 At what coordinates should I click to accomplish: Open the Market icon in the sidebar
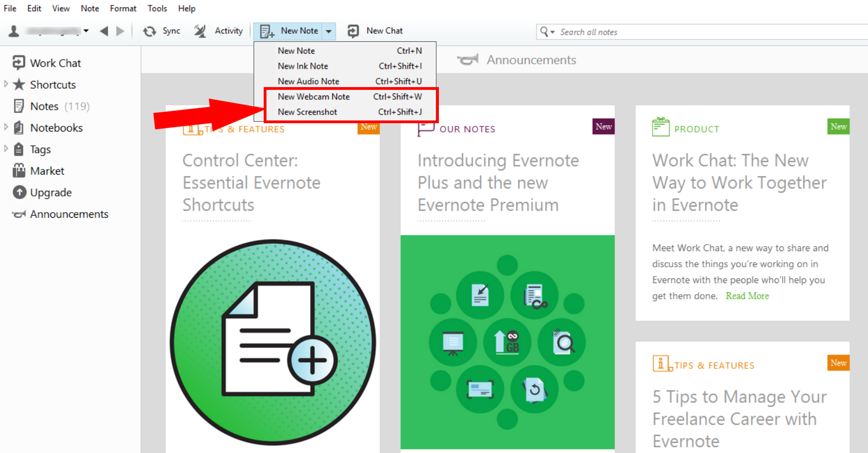click(19, 170)
